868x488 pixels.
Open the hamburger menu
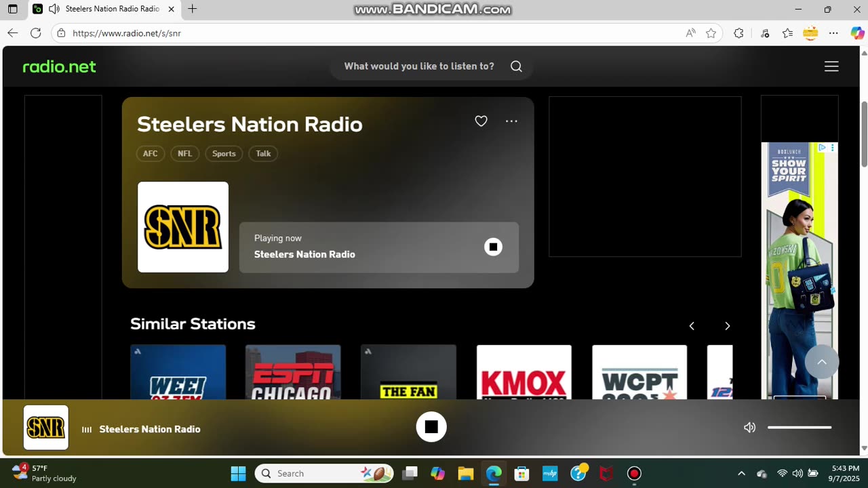pos(831,66)
